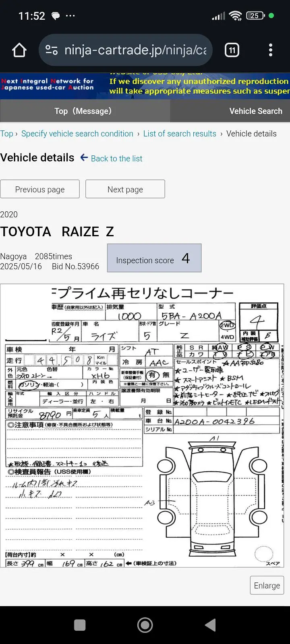
Task: Open the tab switcher showing 11 tabs
Action: (232, 50)
